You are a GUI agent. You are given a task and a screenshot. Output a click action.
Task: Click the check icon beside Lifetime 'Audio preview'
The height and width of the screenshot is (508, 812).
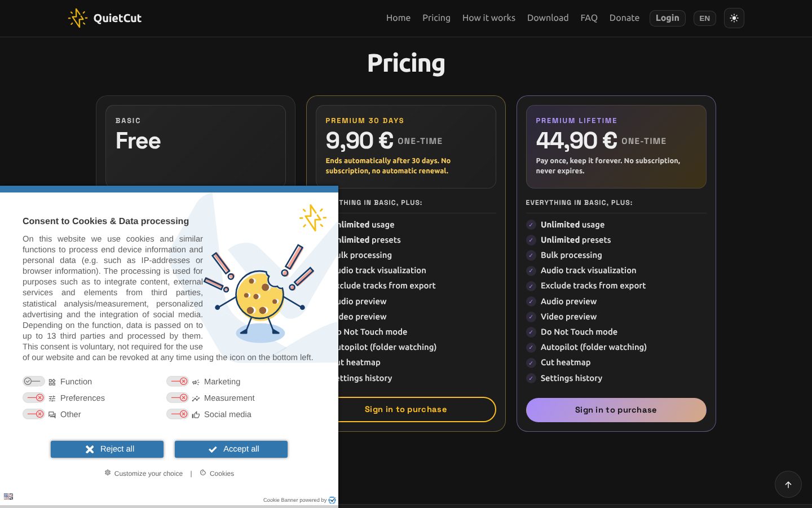[x=531, y=301]
